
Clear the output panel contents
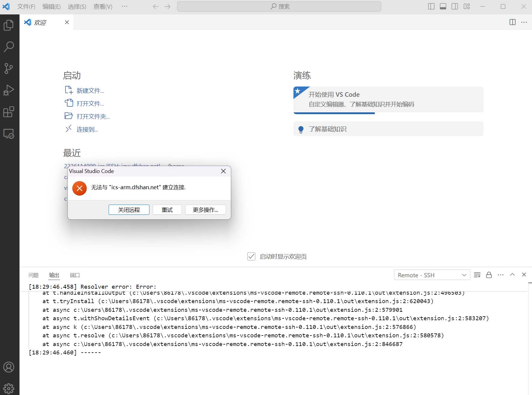click(x=477, y=275)
